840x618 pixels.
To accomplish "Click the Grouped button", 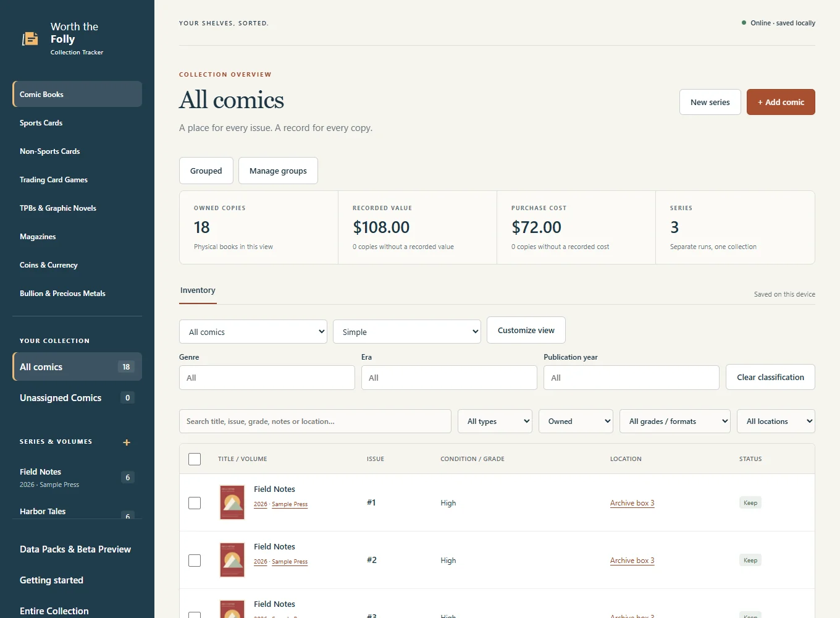I will coord(206,171).
